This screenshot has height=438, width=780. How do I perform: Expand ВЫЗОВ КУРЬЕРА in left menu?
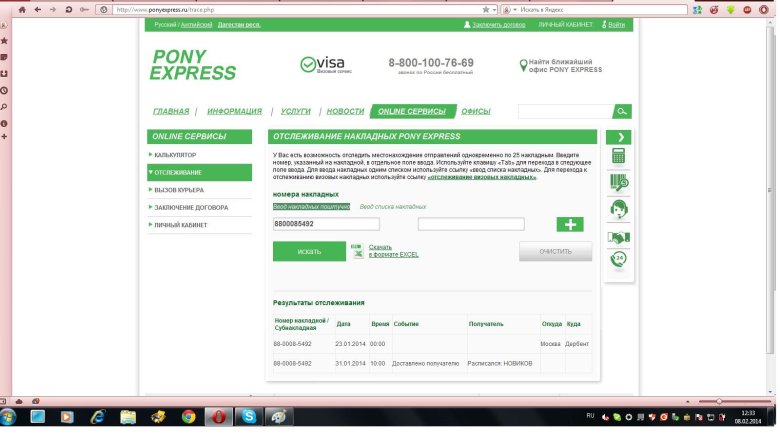tap(180, 190)
